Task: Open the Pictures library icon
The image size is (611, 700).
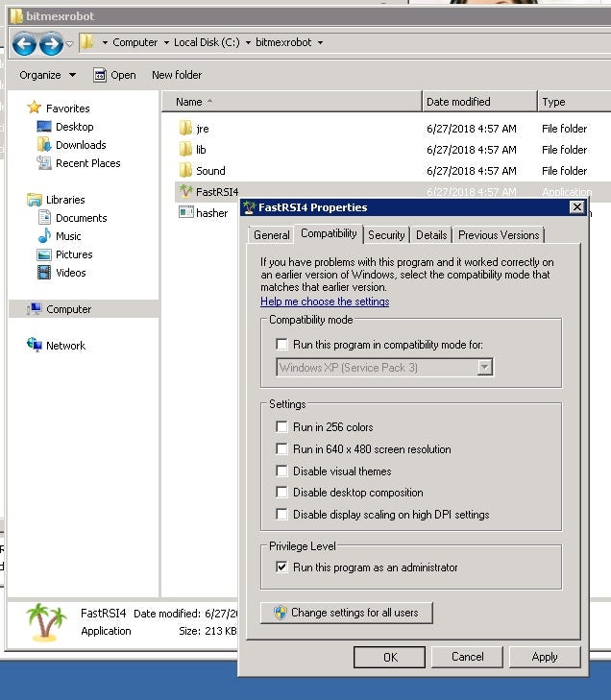Action: click(x=44, y=254)
